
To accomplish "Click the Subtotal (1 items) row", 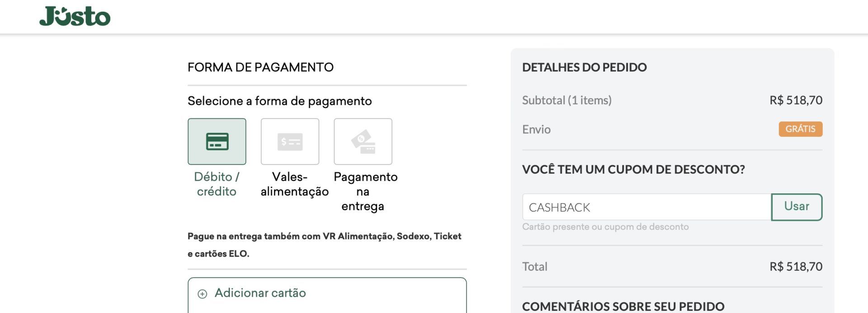I will [x=672, y=100].
